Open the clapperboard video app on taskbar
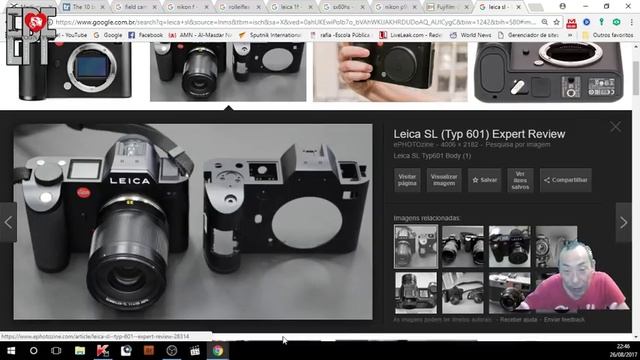 195,351
